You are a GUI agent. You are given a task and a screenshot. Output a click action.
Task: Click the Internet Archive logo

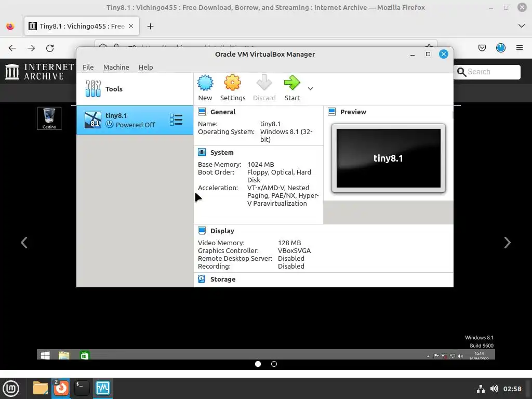39,72
